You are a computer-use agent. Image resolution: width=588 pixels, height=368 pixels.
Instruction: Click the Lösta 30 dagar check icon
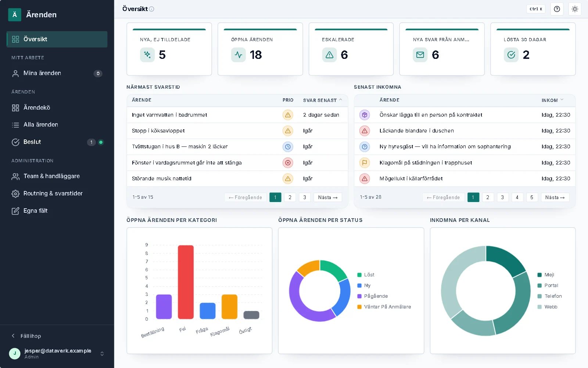pyautogui.click(x=511, y=55)
